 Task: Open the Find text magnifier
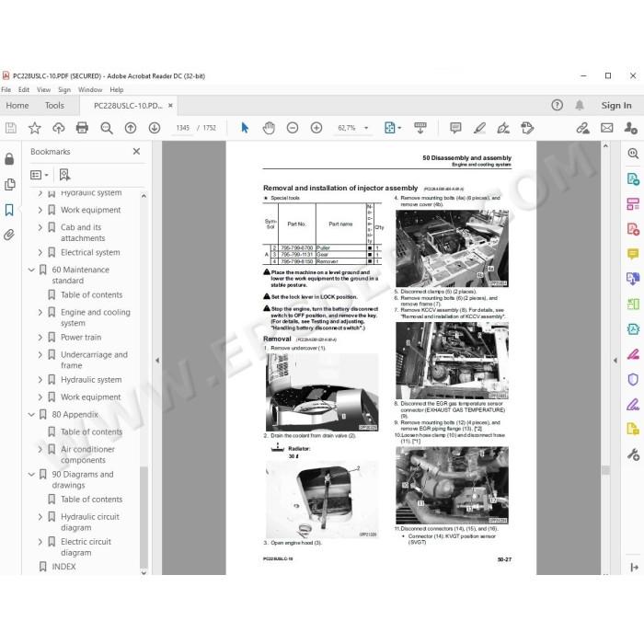pos(107,128)
